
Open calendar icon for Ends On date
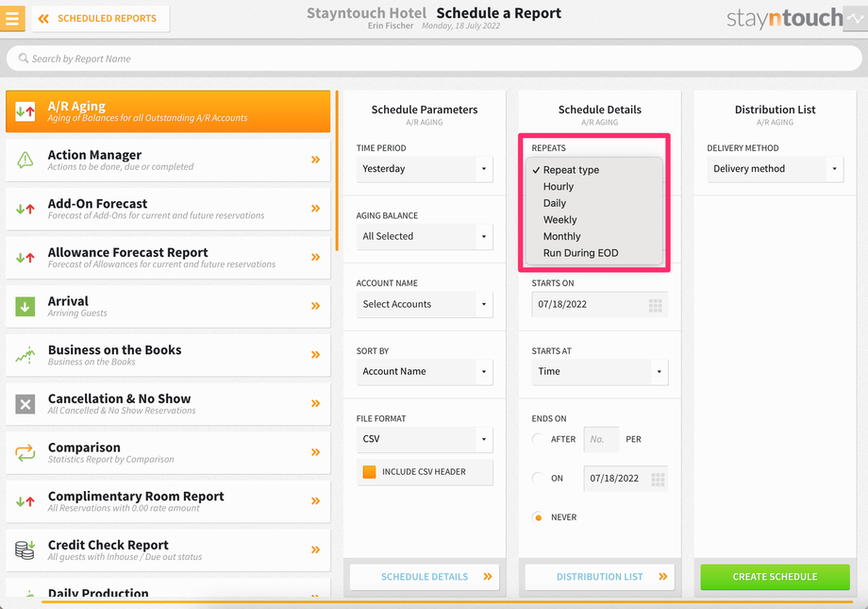click(x=658, y=480)
